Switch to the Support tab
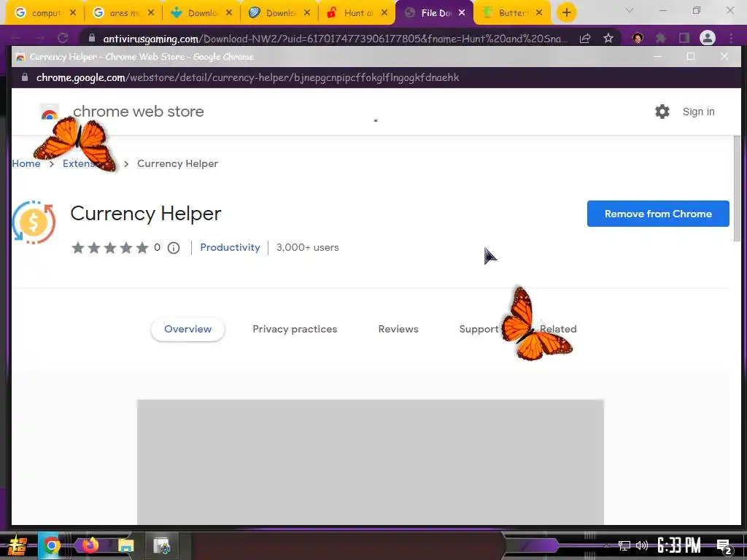The height and width of the screenshot is (560, 747). [x=479, y=329]
